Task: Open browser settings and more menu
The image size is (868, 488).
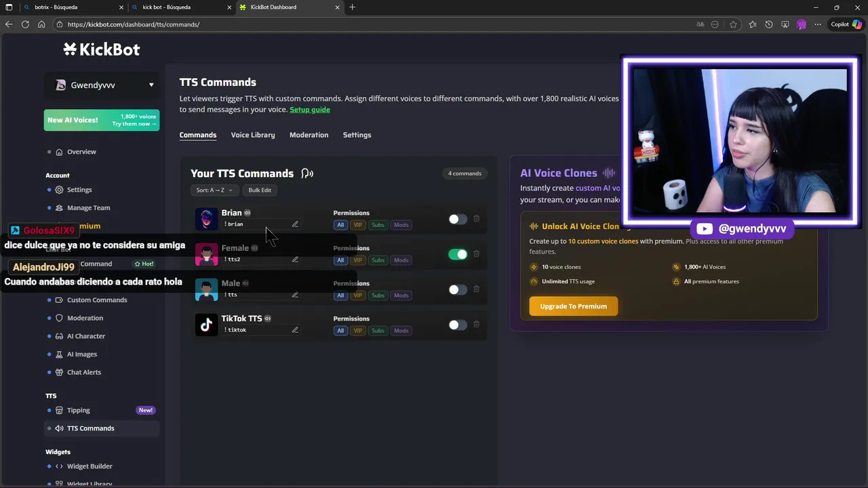Action: (x=818, y=24)
